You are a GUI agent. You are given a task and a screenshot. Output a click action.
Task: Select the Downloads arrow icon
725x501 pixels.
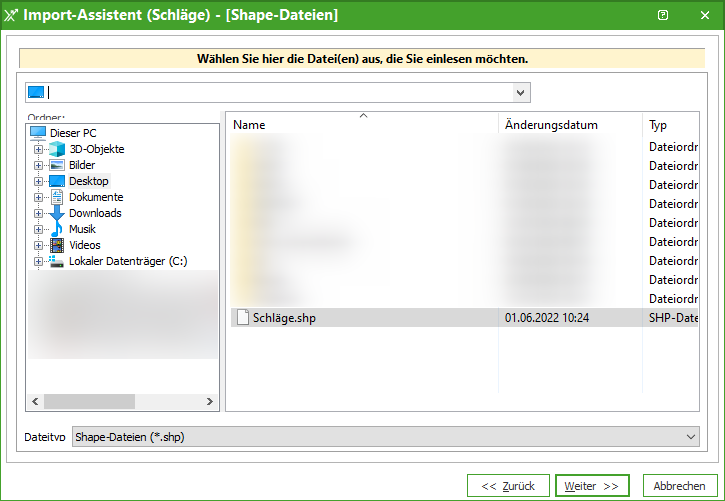57,213
